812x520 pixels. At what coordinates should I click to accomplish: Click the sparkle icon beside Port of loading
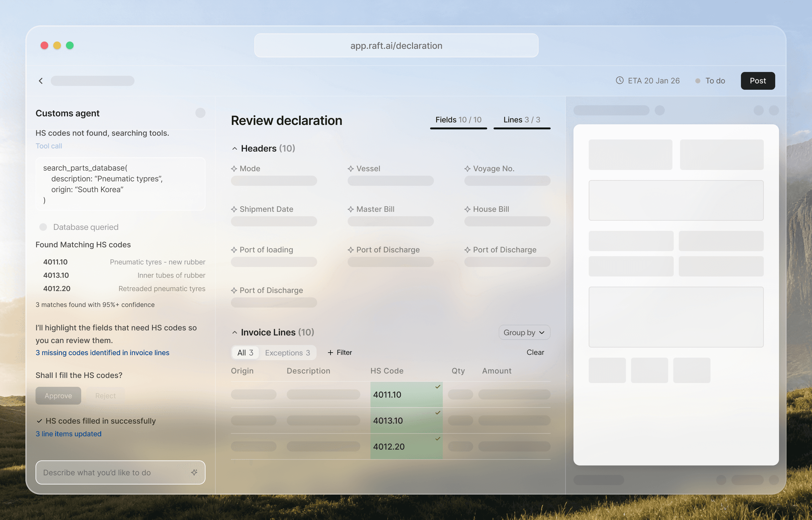pyautogui.click(x=234, y=250)
